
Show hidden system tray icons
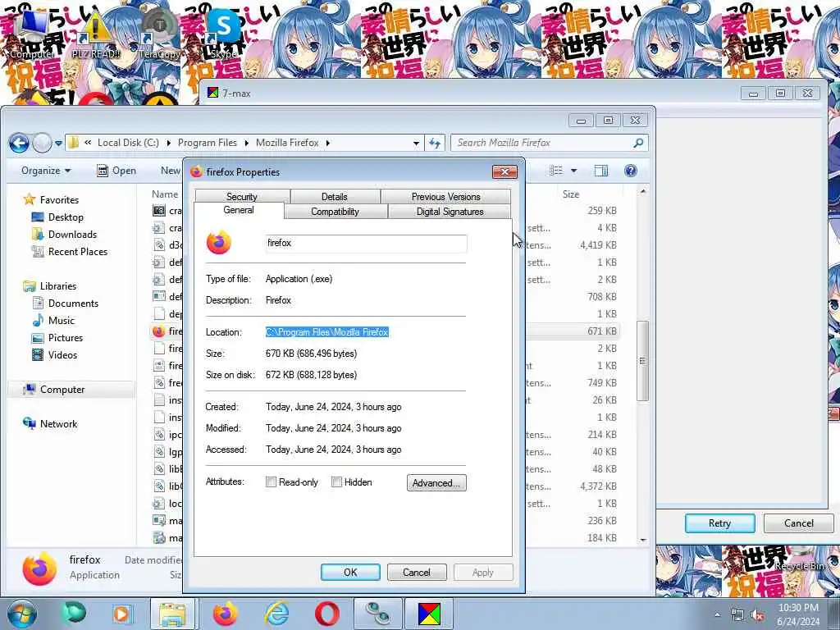click(717, 615)
